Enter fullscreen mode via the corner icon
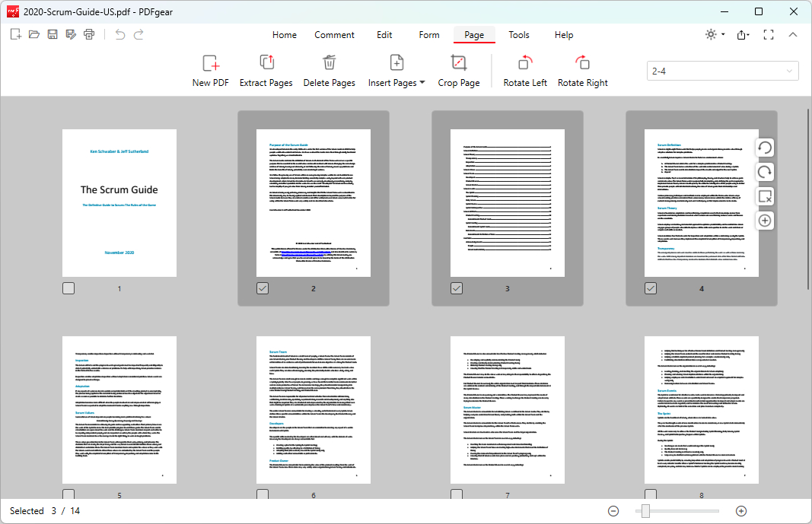This screenshot has width=812, height=524. pyautogui.click(x=769, y=34)
